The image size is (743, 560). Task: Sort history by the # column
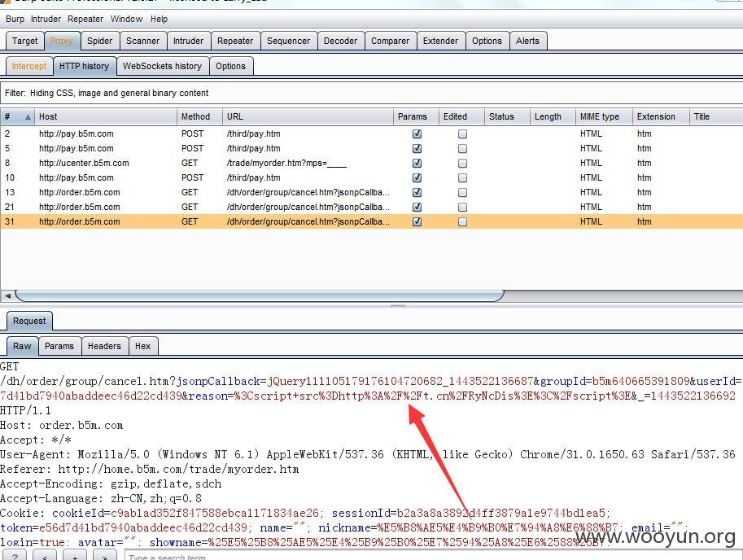click(17, 116)
